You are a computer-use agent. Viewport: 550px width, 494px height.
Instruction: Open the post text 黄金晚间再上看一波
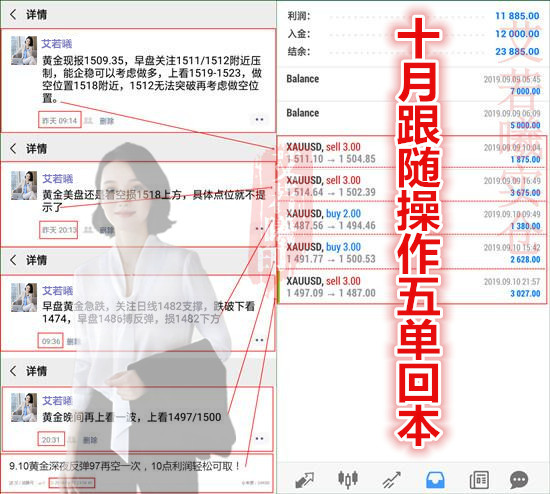(x=132, y=417)
